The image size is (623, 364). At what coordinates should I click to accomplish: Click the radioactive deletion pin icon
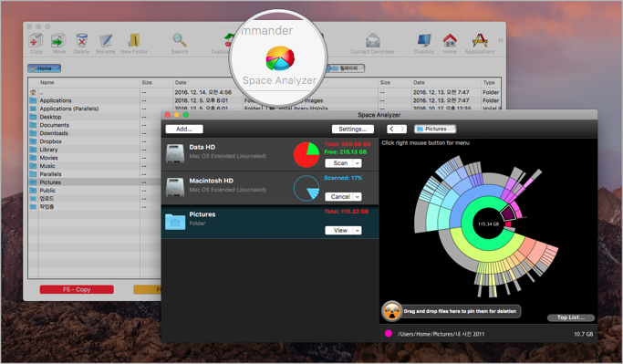click(392, 311)
